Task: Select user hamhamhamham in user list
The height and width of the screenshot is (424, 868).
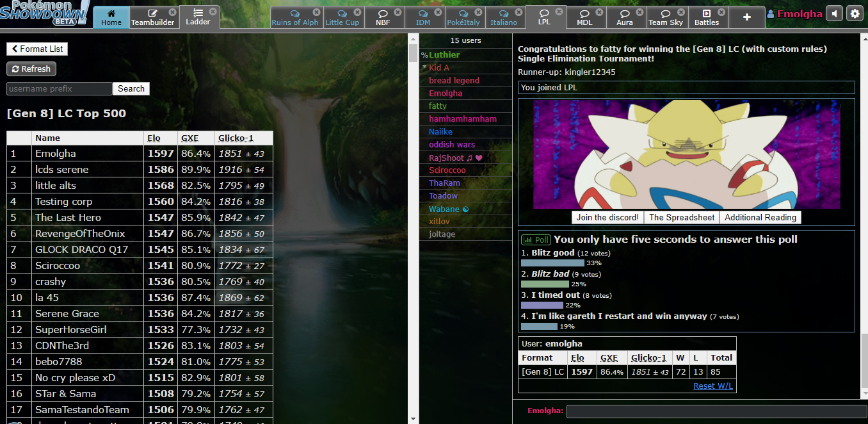Action: [x=466, y=118]
